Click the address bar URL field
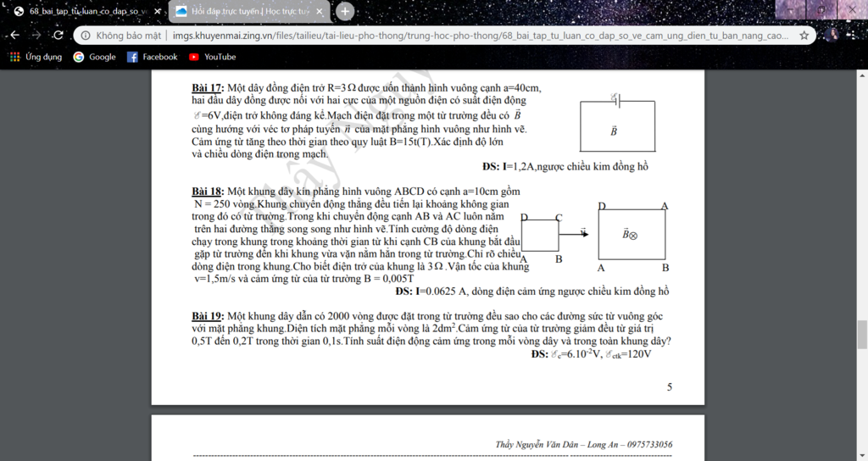 click(481, 36)
